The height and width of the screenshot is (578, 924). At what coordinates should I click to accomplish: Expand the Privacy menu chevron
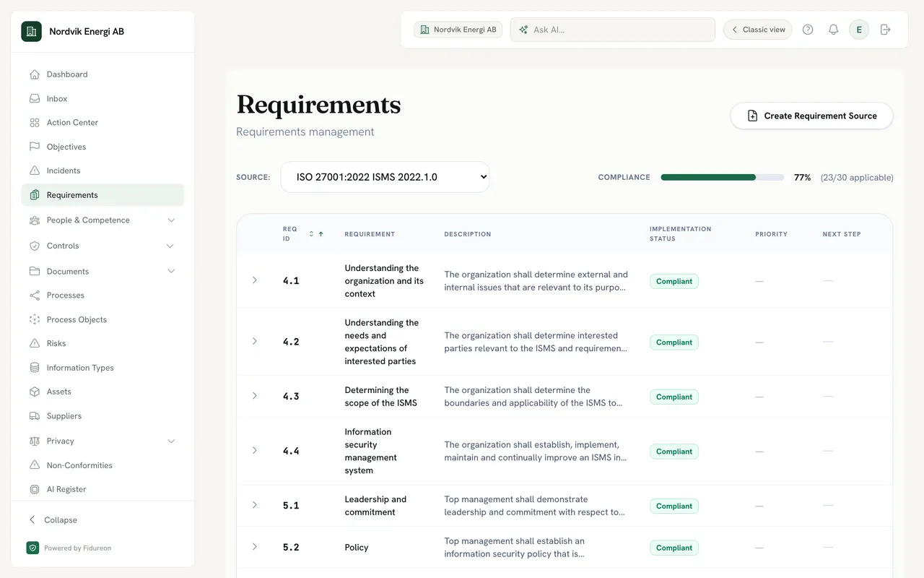tap(171, 441)
